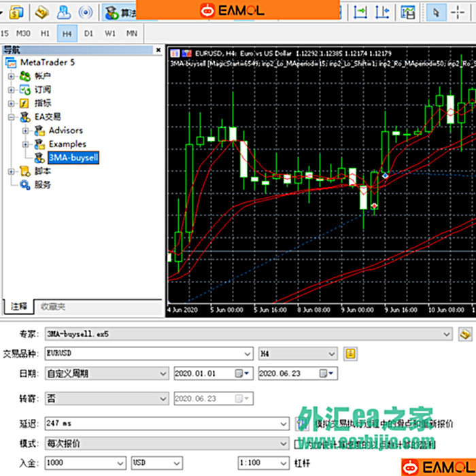Expand the 帐户 accounts tree node
This screenshot has width=476, height=476.
pyautogui.click(x=11, y=76)
